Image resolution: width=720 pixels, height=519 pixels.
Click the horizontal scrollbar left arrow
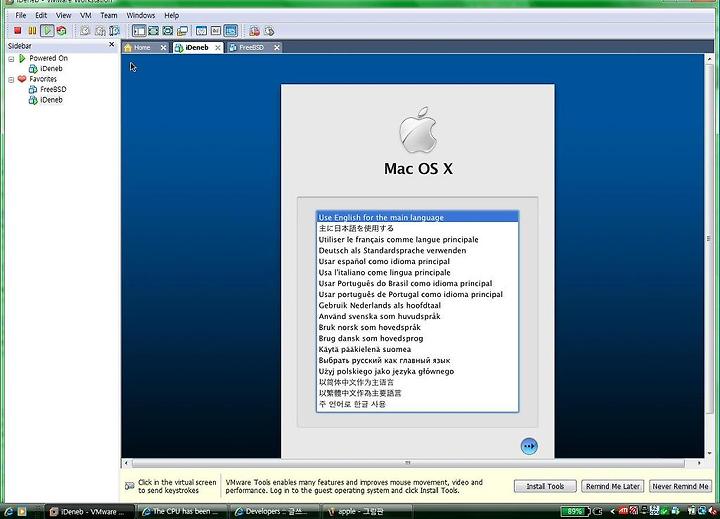[126, 463]
